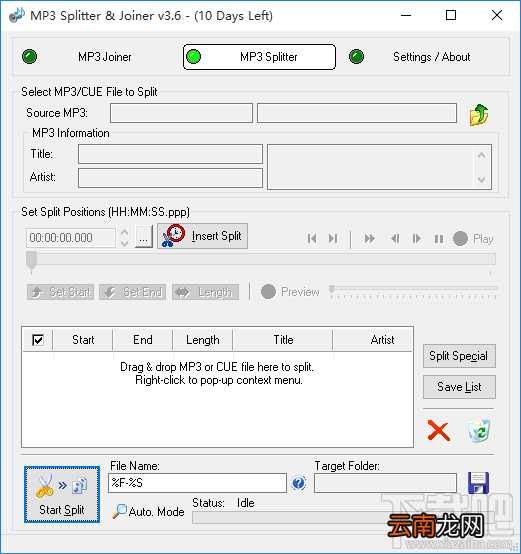
Task: Click the first Source MP3 field
Action: [182, 113]
